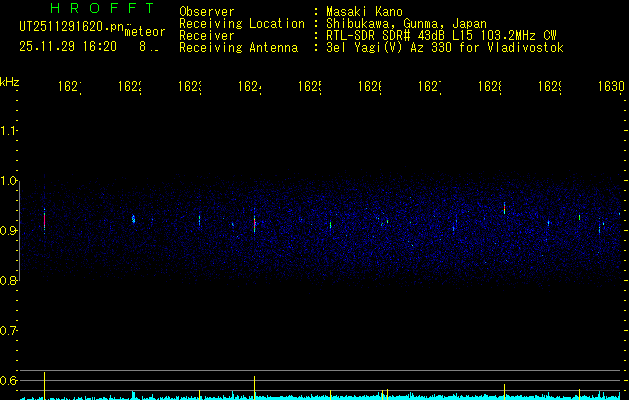Click the 25.11.29 16:20 date stamp
The width and height of the screenshot is (629, 400).
[x=68, y=47]
